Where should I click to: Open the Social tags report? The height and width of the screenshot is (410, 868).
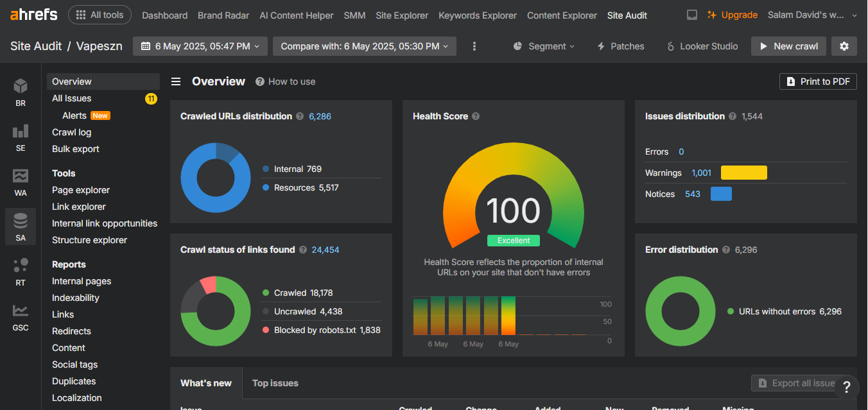tap(75, 364)
